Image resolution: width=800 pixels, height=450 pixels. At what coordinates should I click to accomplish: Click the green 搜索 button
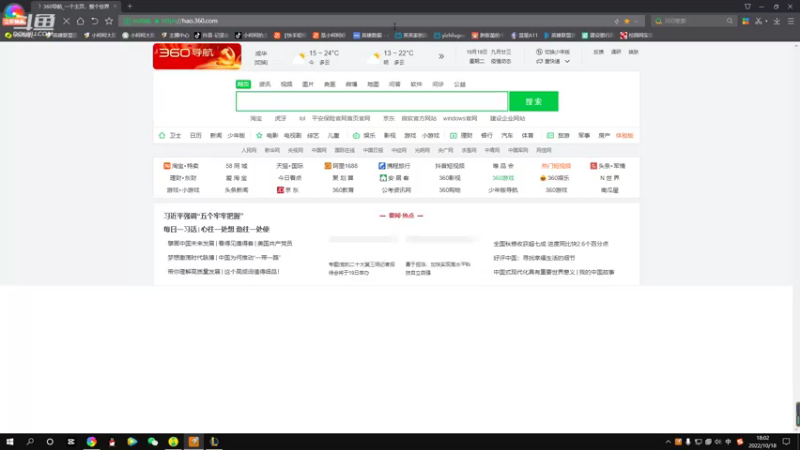pyautogui.click(x=534, y=101)
